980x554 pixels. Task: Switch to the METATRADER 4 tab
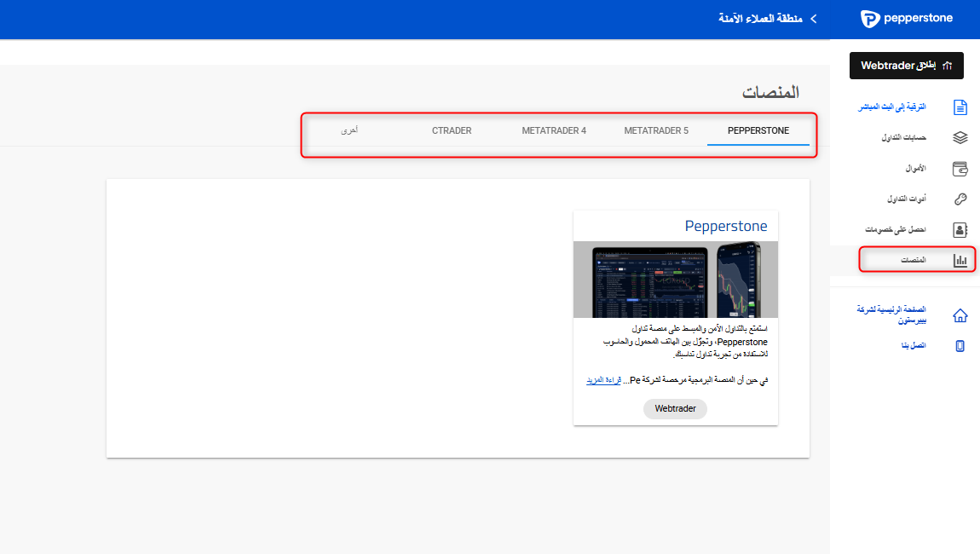(554, 130)
